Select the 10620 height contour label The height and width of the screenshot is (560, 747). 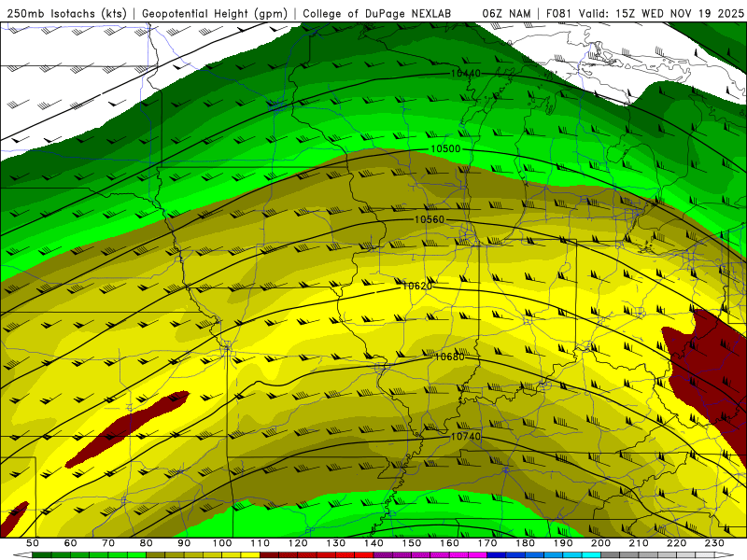tap(417, 286)
